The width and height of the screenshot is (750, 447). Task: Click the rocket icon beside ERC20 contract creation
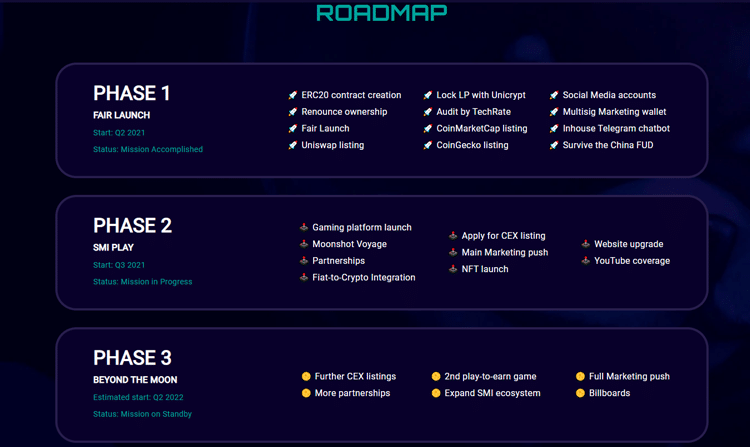click(293, 95)
